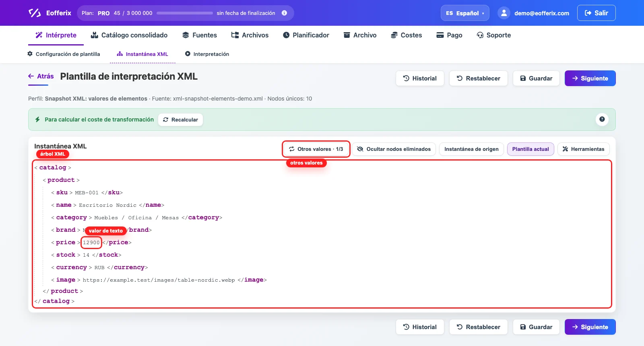Select Plantilla actual view

pyautogui.click(x=530, y=149)
